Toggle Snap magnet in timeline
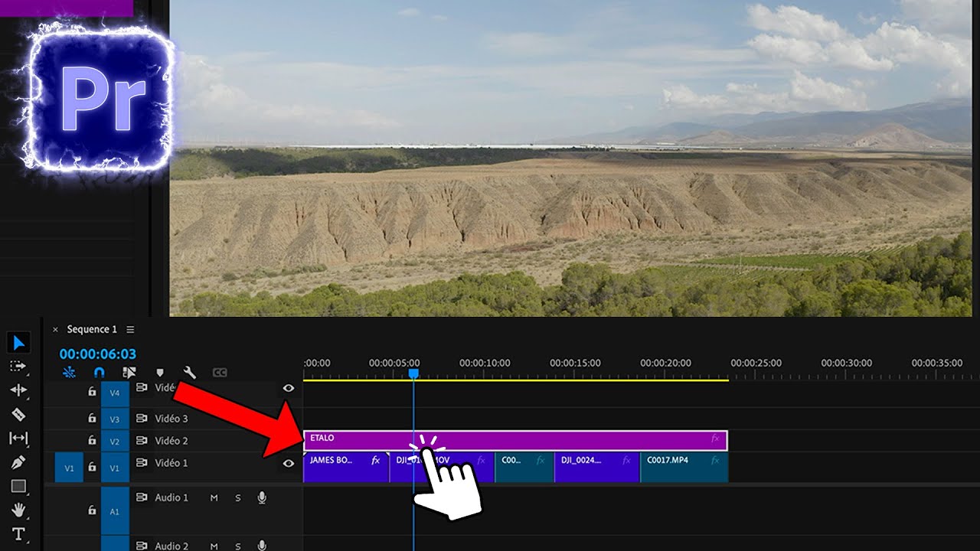 pyautogui.click(x=99, y=373)
